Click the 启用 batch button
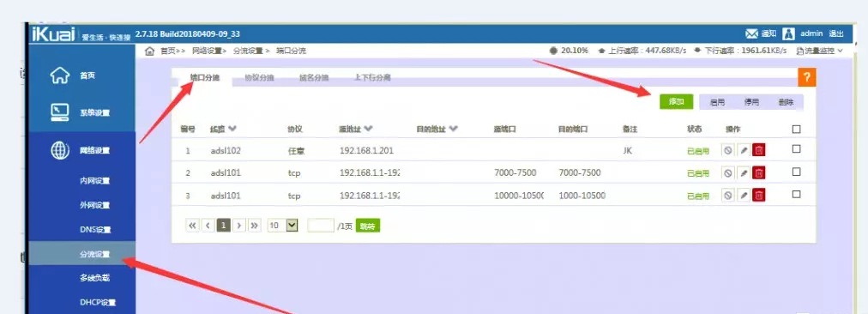The height and width of the screenshot is (314, 868). 717,102
